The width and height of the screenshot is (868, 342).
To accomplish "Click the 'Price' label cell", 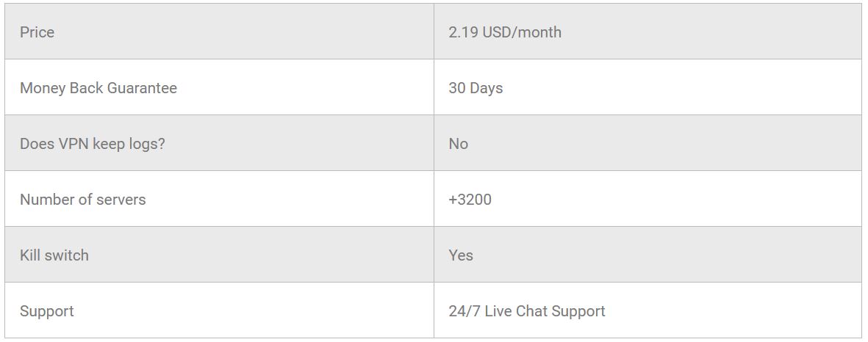I will click(x=37, y=32).
